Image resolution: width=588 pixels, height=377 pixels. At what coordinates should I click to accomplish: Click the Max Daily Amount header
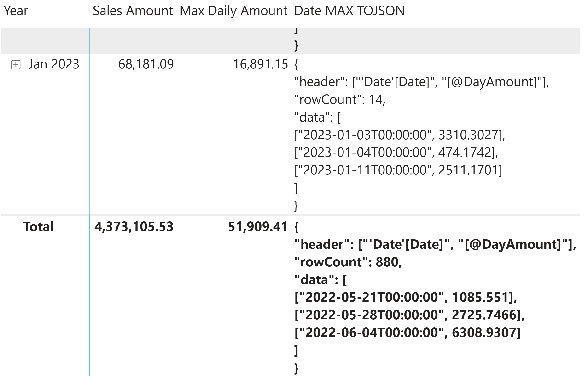coord(233,11)
